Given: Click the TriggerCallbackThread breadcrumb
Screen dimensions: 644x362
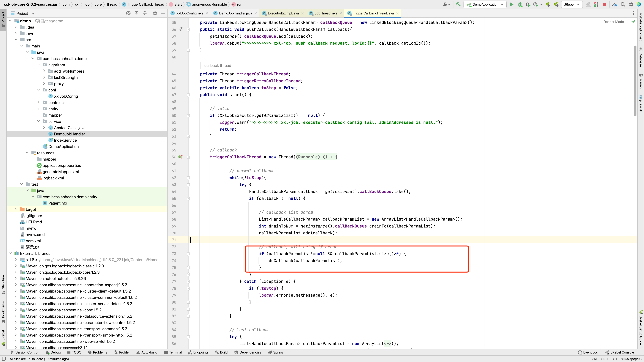Looking at the screenshot, I should point(143,4).
